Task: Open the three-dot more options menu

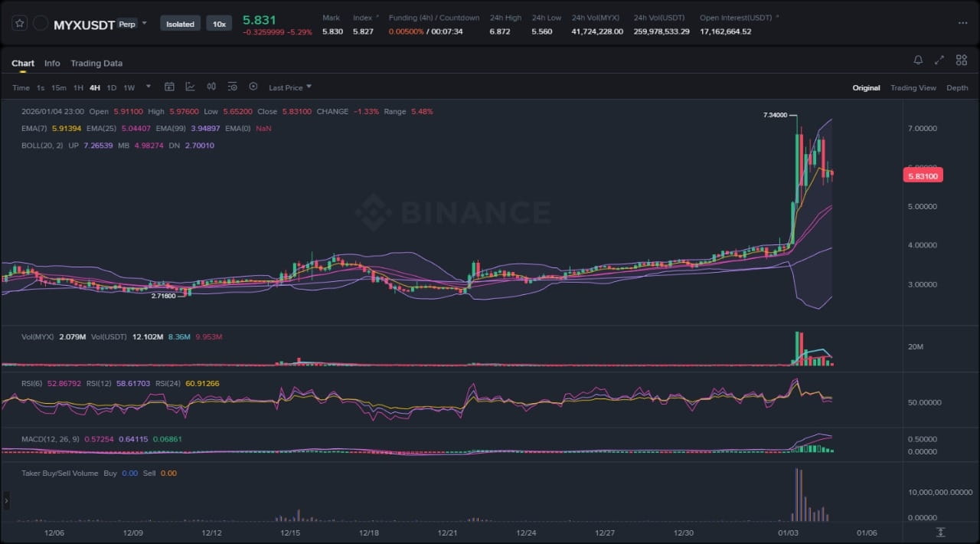Action: (x=962, y=23)
